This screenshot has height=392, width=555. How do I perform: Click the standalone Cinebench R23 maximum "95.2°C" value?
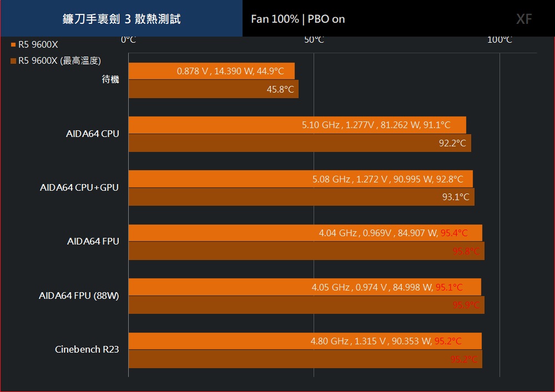(x=464, y=359)
